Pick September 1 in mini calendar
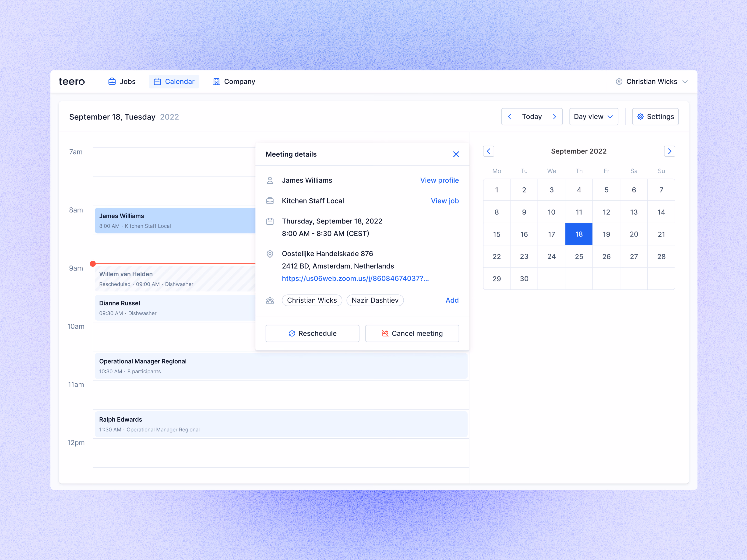 click(497, 190)
